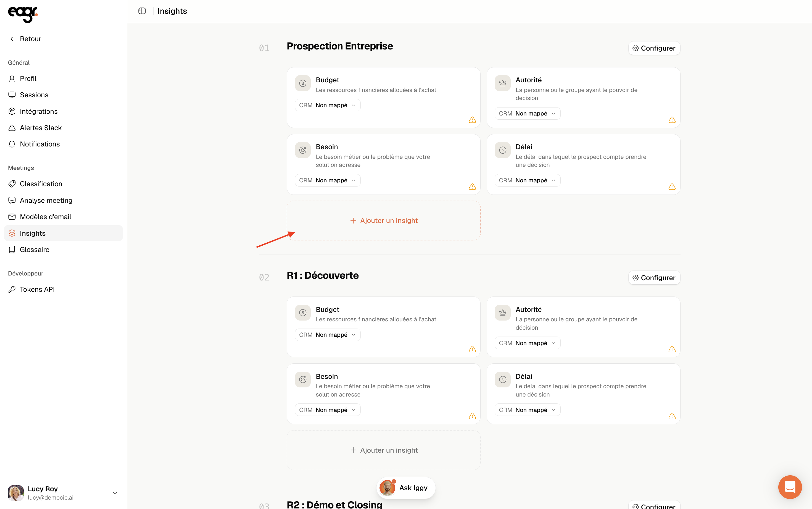Open Analyse meeting page

pyautogui.click(x=63, y=200)
